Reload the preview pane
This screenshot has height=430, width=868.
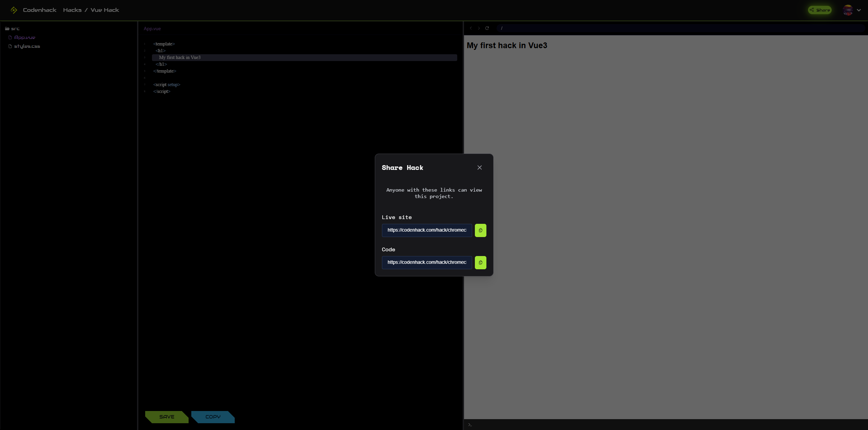click(x=487, y=28)
